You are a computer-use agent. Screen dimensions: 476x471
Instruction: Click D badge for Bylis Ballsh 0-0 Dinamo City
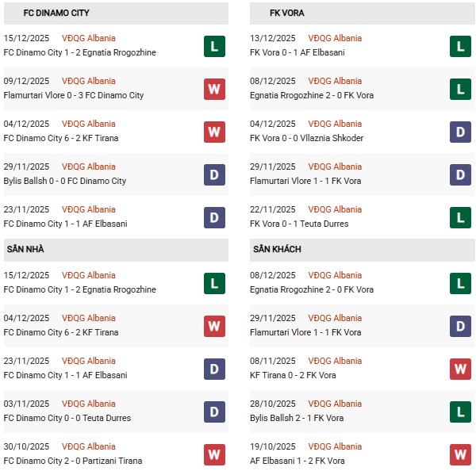(214, 174)
